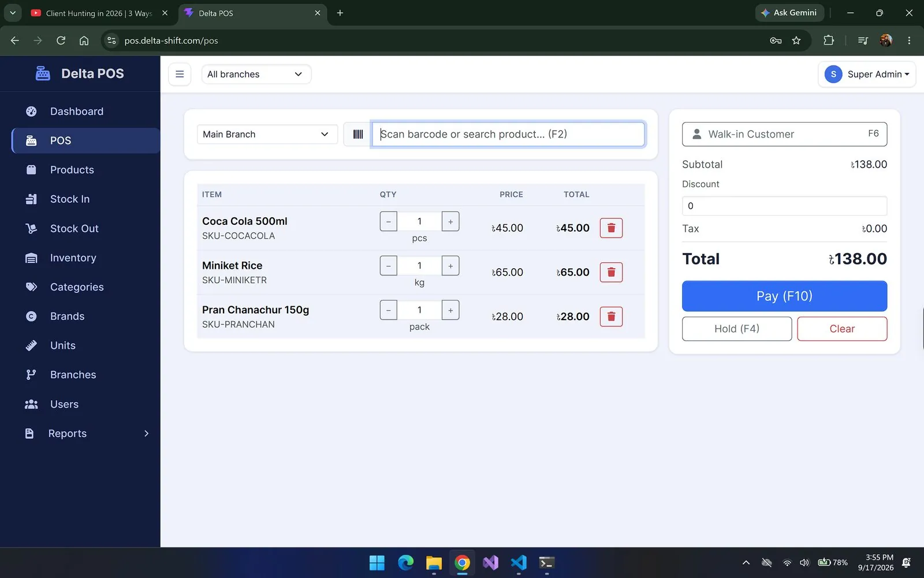Click the Branches fork icon
924x578 pixels.
coord(31,375)
